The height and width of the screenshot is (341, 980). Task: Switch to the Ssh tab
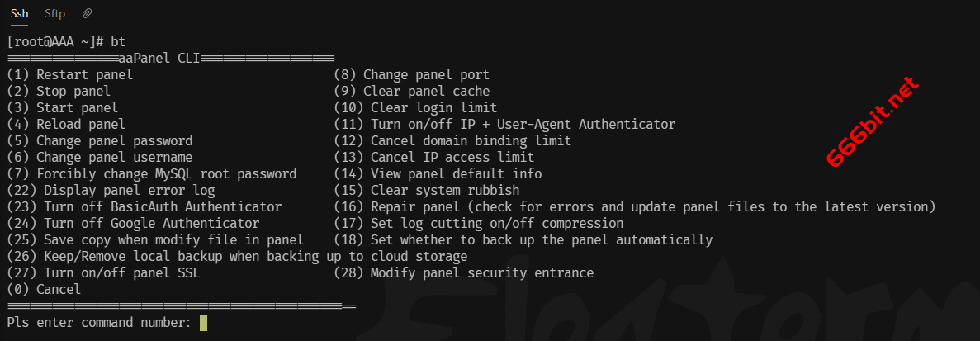point(20,13)
